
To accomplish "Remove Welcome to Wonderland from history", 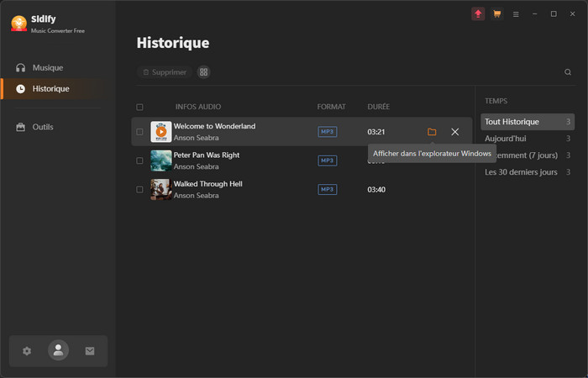I will [455, 132].
